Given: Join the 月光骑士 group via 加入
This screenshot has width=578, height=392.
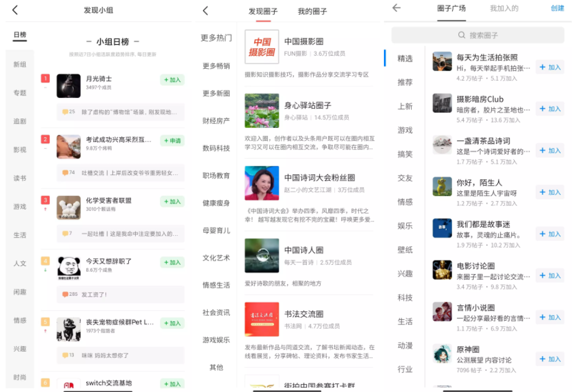Looking at the screenshot, I should [172, 79].
